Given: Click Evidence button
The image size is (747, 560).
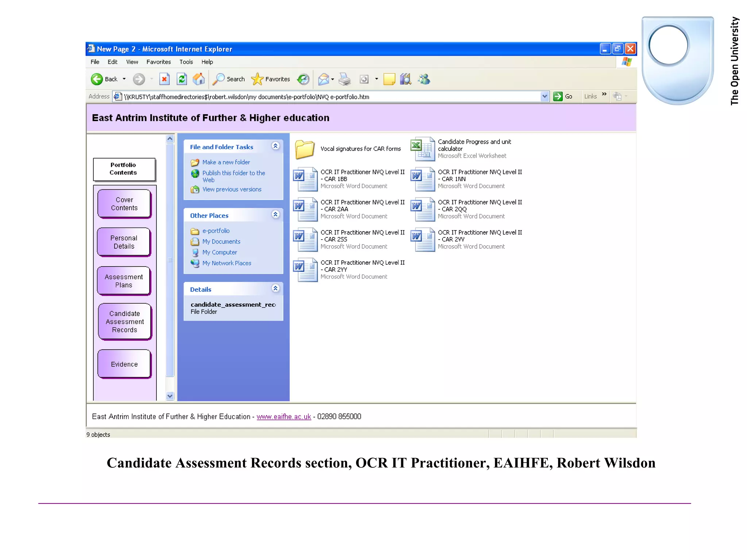Looking at the screenshot, I should (124, 364).
